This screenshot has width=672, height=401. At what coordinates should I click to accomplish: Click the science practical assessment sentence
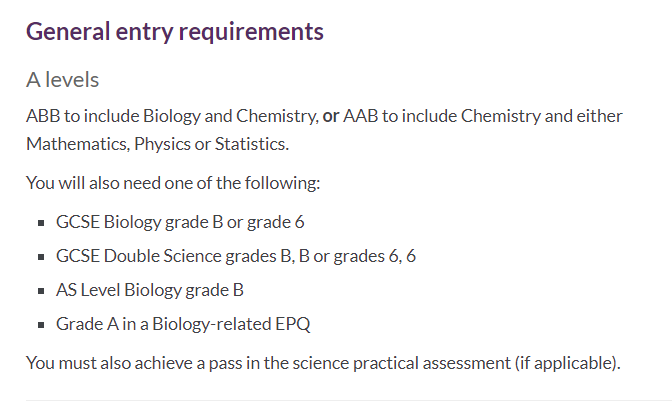[323, 363]
